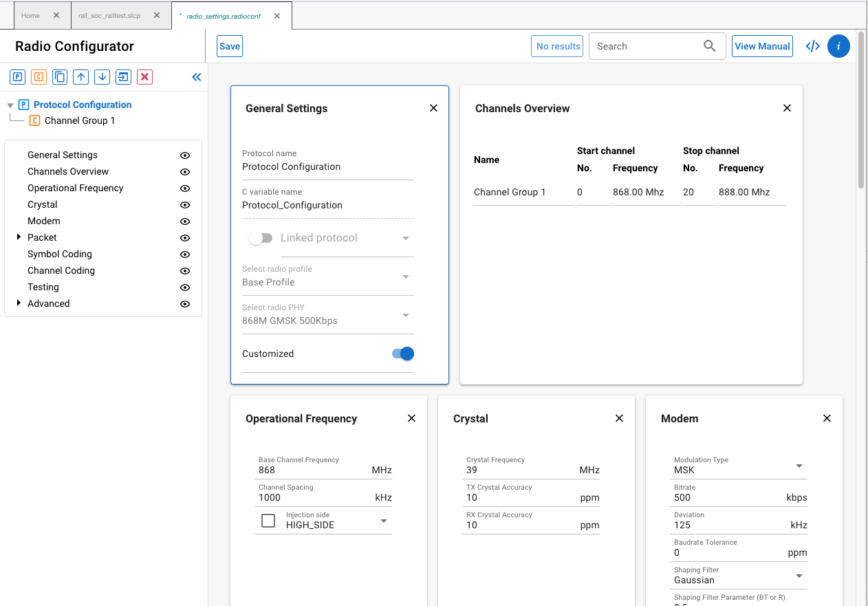868x606 pixels.
Task: Add a Channel Group using the C icon
Action: click(x=39, y=77)
